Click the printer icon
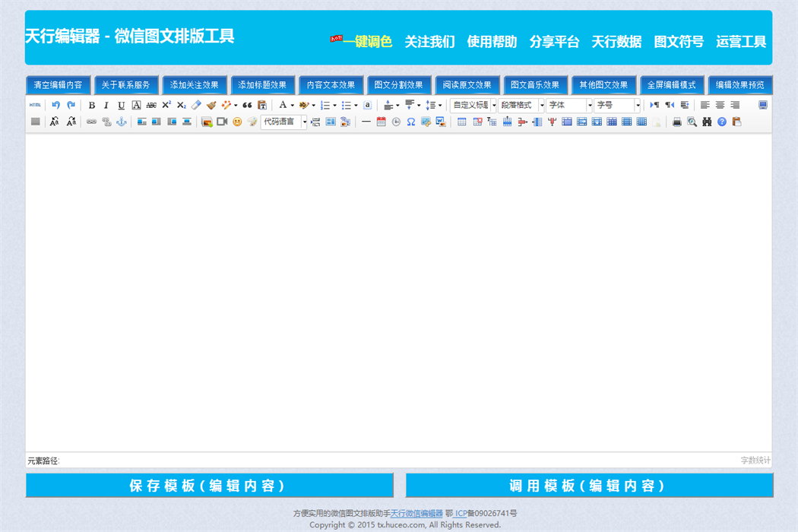Screen dimensions: 798x532 (x=677, y=122)
